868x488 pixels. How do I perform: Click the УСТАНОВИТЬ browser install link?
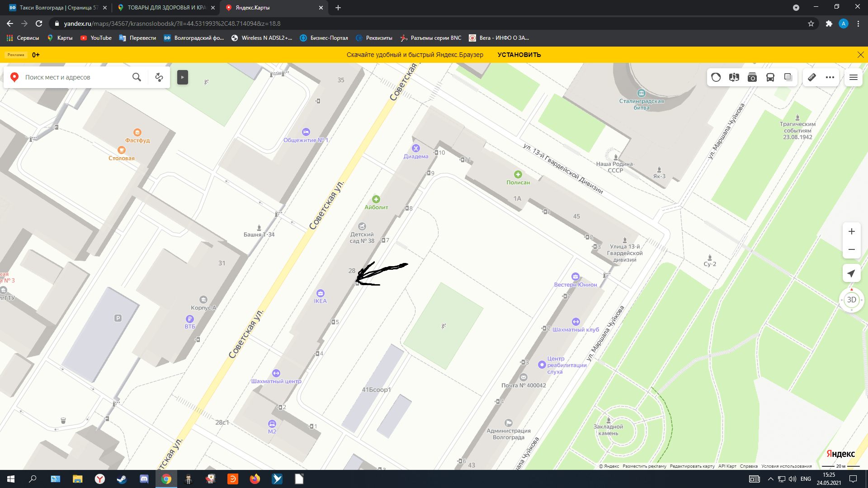519,55
